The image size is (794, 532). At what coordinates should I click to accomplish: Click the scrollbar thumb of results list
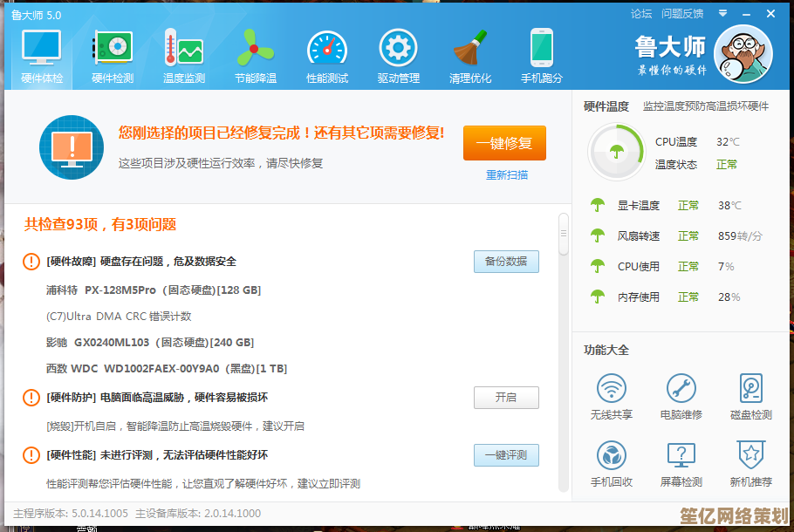tap(563, 234)
